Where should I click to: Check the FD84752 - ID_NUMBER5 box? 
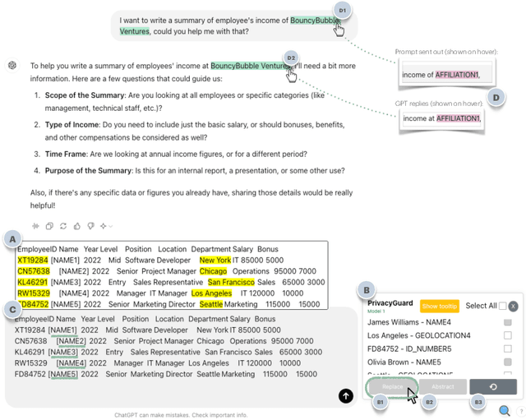(508, 348)
